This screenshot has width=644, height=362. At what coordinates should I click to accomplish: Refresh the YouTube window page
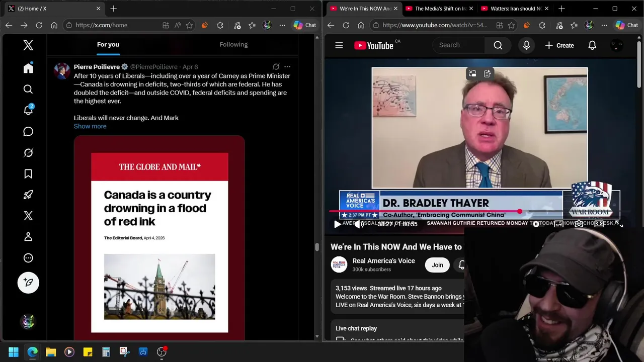pyautogui.click(x=346, y=25)
